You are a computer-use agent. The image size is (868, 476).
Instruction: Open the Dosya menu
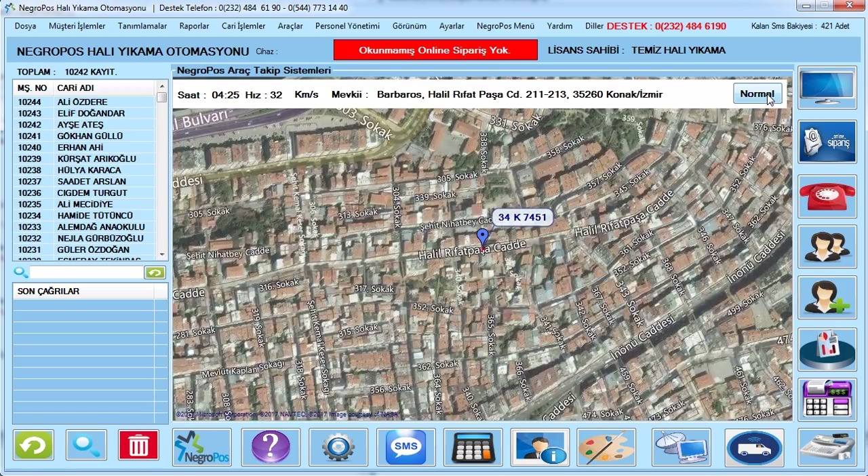click(x=26, y=26)
